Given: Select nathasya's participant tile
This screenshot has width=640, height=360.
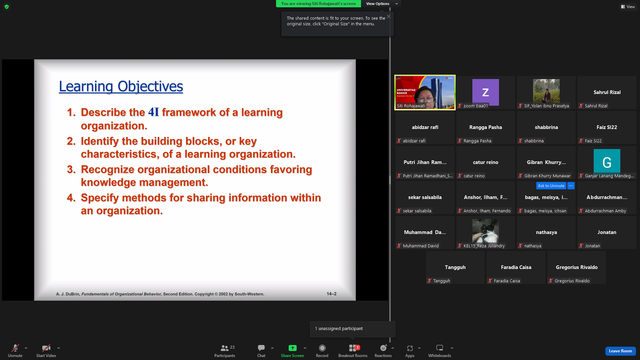Looking at the screenshot, I should 546,233.
